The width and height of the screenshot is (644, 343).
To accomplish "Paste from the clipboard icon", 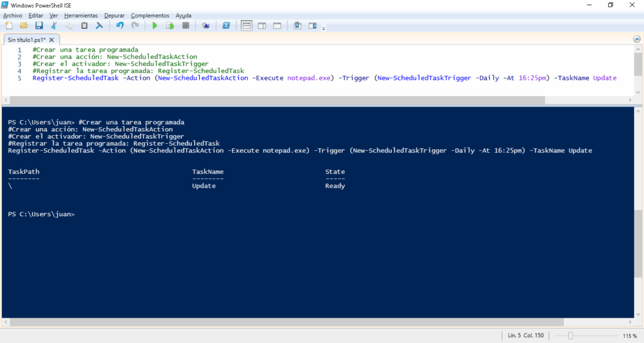I will [84, 26].
